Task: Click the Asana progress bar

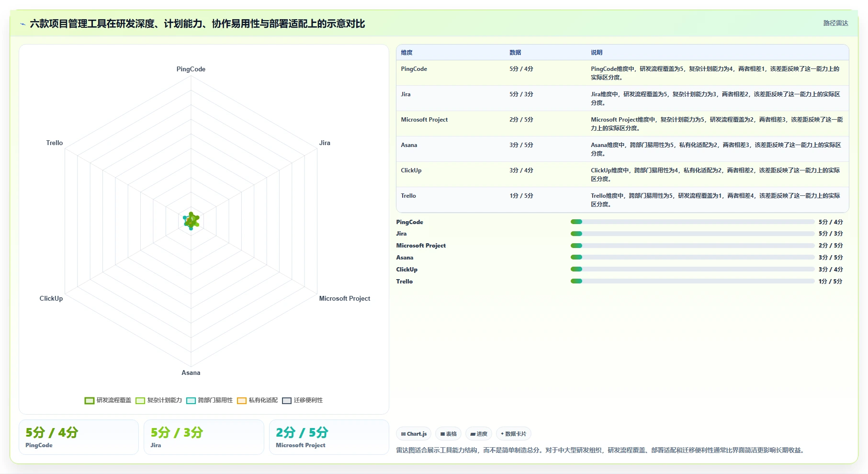Action: coord(692,258)
